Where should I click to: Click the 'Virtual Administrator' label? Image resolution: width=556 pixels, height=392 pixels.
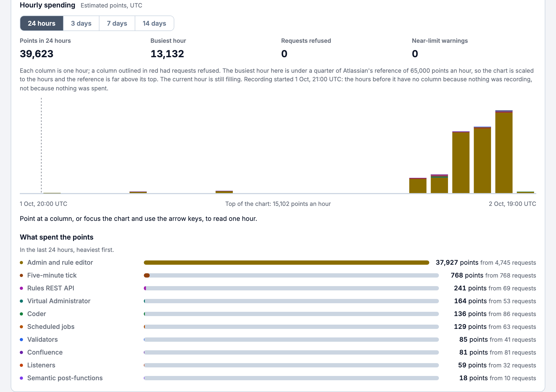pyautogui.click(x=59, y=301)
